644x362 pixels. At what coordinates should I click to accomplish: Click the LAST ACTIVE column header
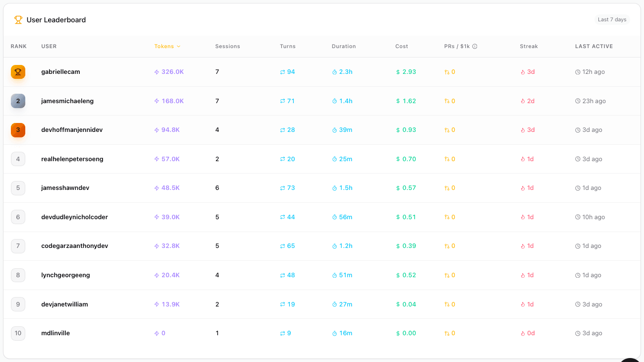[x=594, y=46]
